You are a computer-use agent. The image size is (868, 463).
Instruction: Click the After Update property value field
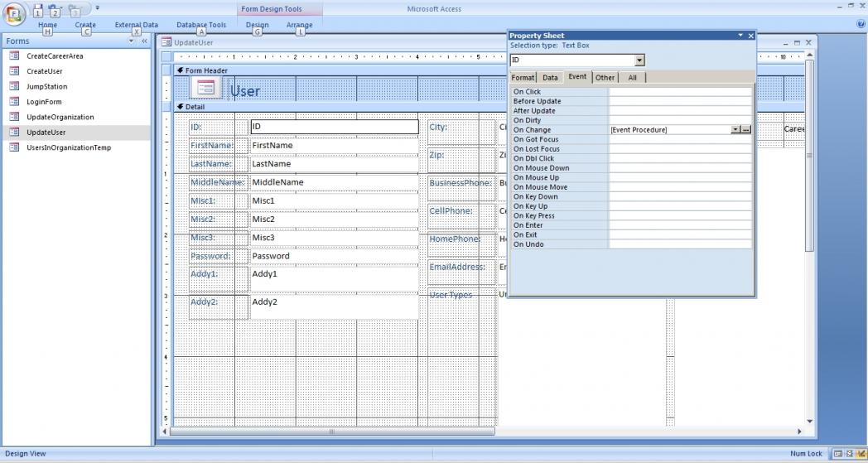point(680,111)
